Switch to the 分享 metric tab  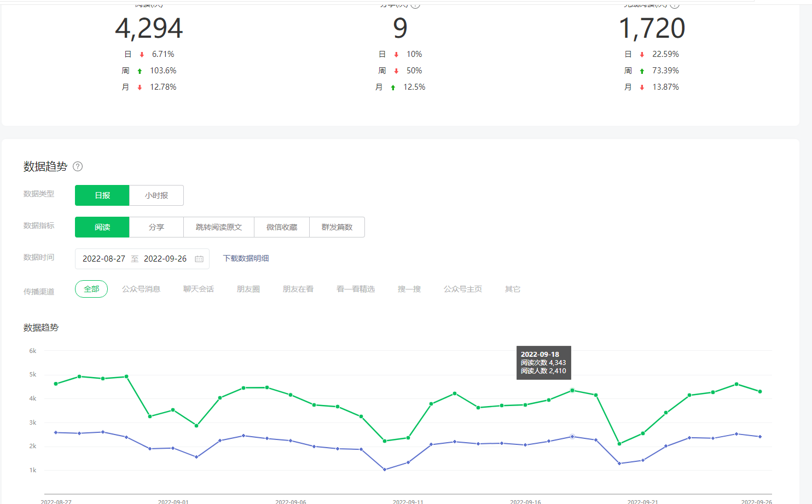click(x=156, y=227)
